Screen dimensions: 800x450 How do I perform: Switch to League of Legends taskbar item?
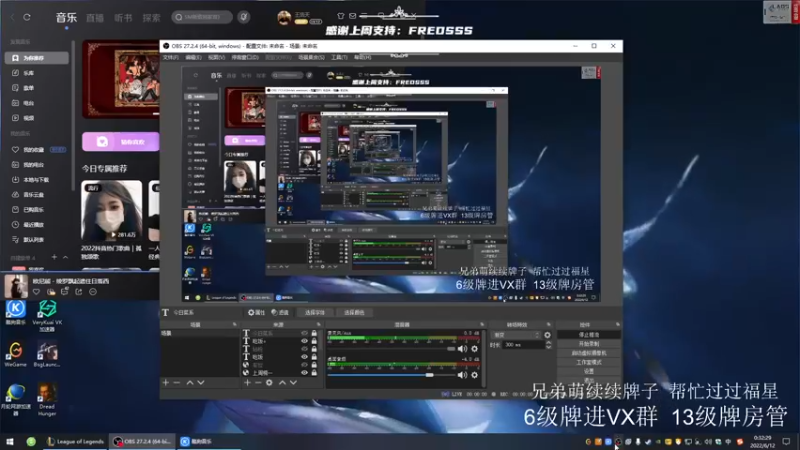click(x=76, y=442)
